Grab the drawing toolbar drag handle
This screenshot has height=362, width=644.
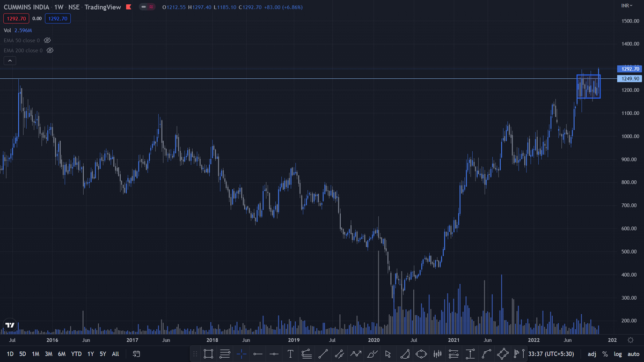pos(194,354)
